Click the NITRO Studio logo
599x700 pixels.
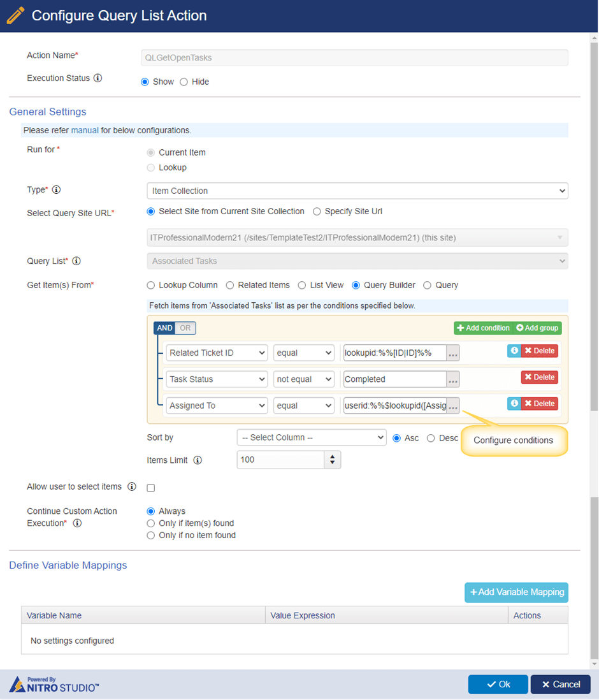(x=54, y=683)
